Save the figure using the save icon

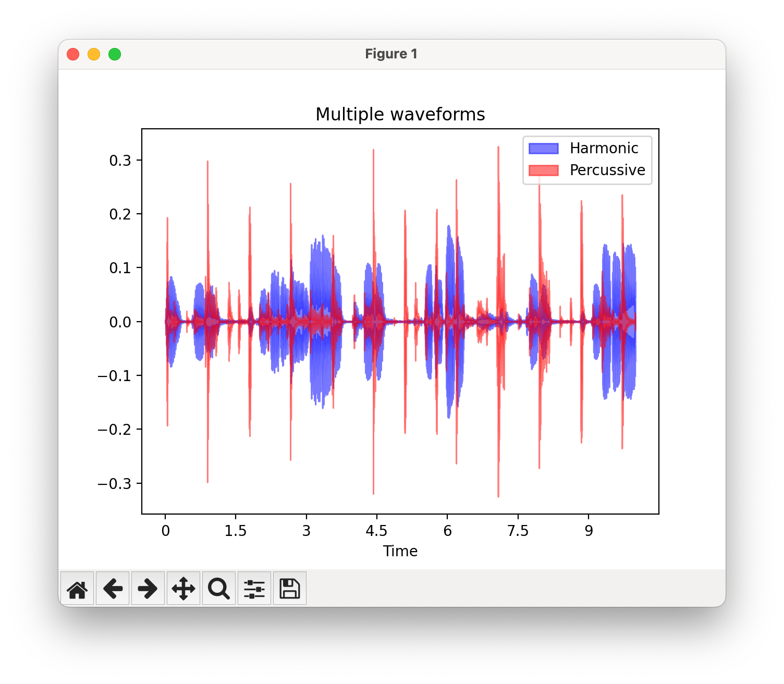(x=290, y=588)
